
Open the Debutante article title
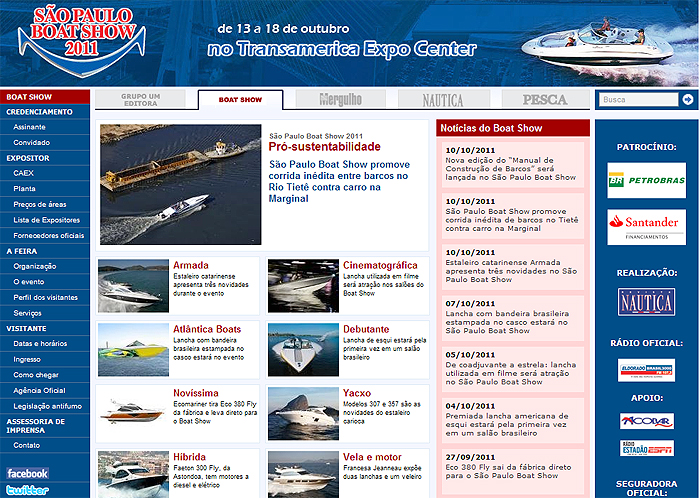coord(366,329)
